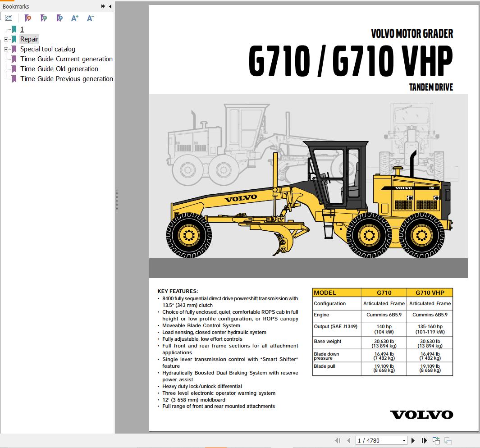Click the Blade down pressure row label
Screen dimensions: 480x448
click(326, 356)
